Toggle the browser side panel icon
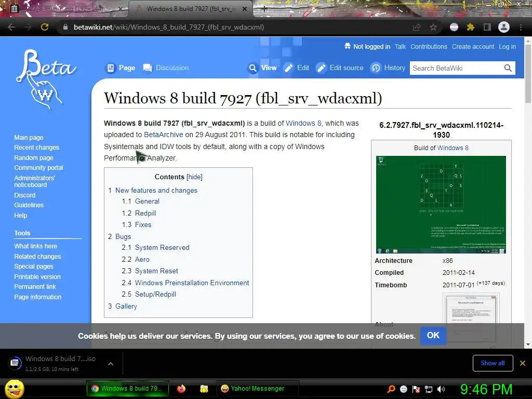The height and width of the screenshot is (399, 532). pos(487,27)
